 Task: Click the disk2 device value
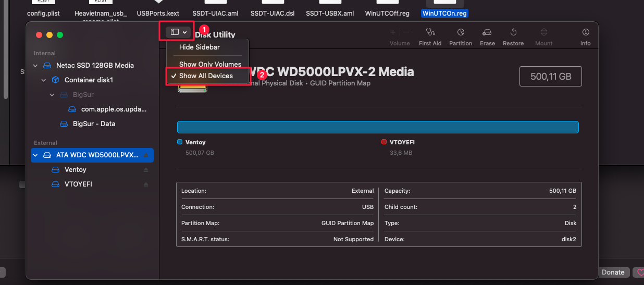pos(568,239)
